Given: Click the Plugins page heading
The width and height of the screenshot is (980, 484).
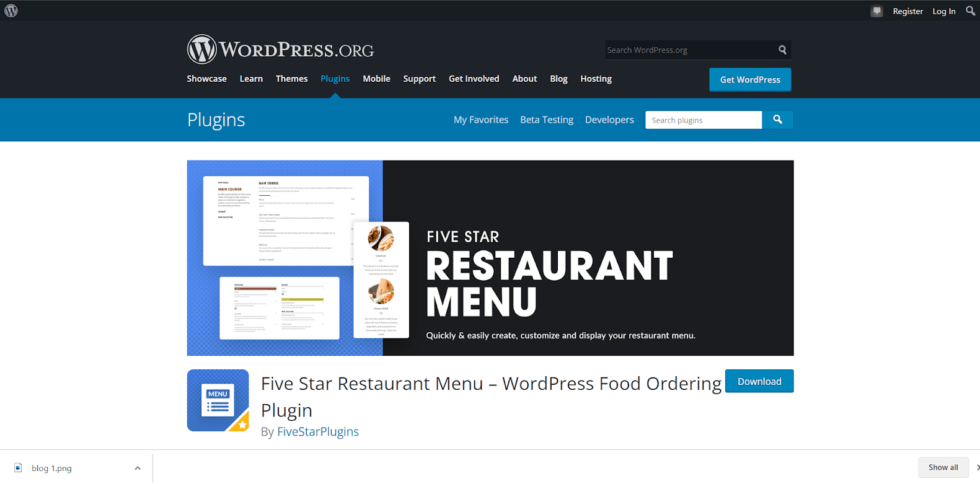Looking at the screenshot, I should [216, 120].
